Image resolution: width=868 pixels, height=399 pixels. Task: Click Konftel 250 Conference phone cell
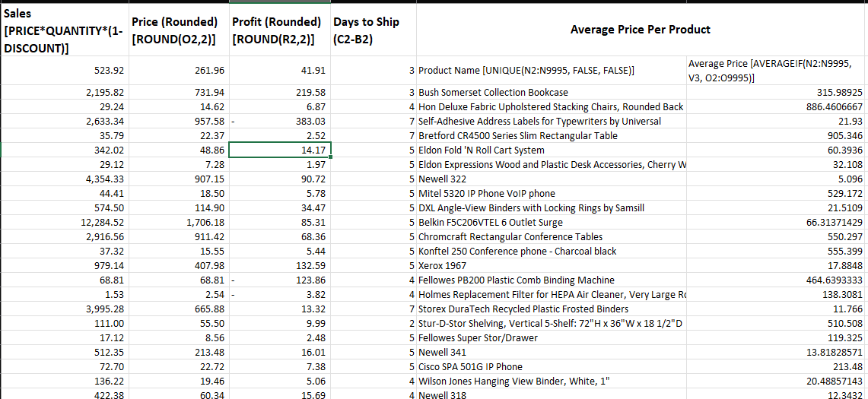552,251
